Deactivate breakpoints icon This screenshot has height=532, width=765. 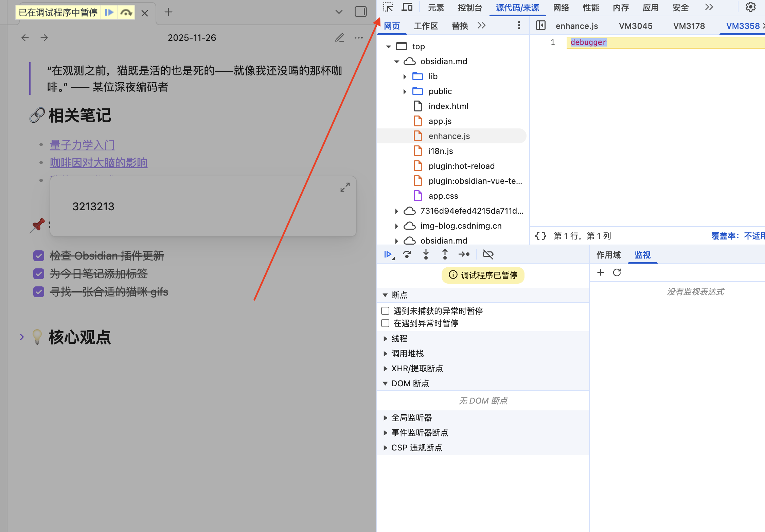488,254
